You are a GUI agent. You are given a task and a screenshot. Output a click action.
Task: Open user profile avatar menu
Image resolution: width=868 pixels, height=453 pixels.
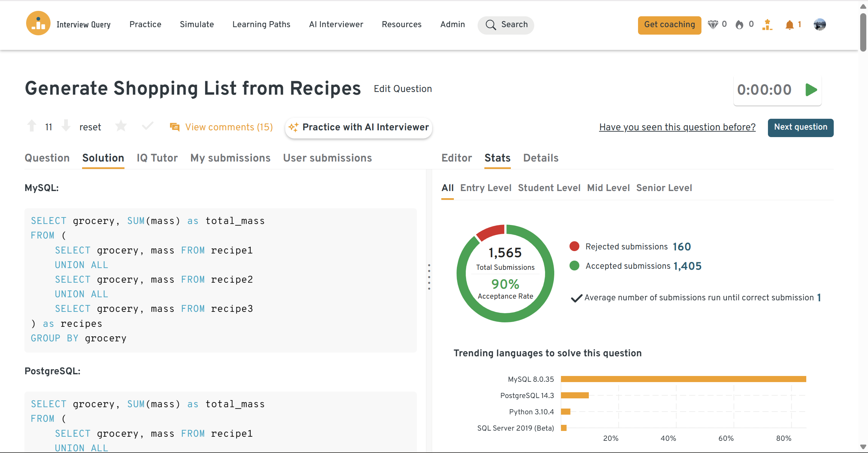(x=819, y=24)
